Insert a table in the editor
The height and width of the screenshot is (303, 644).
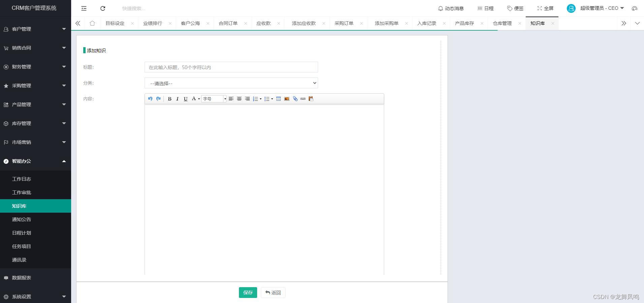pyautogui.click(x=278, y=99)
